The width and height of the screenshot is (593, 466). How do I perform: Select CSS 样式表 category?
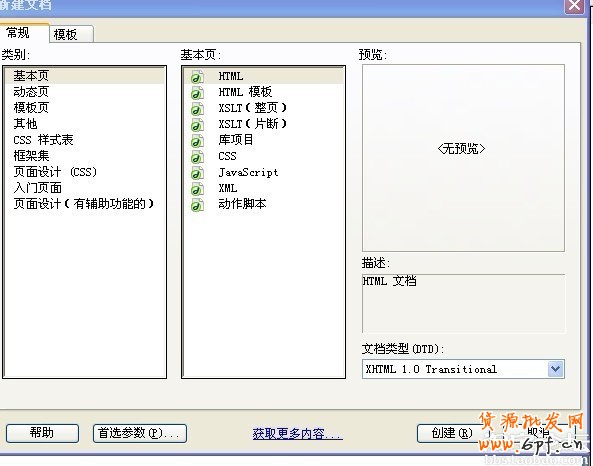tap(43, 140)
